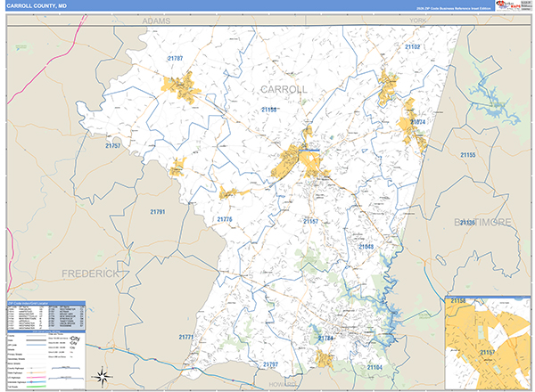Select the 21791 ZIP code label
The width and height of the screenshot is (535, 392).
(x=157, y=211)
